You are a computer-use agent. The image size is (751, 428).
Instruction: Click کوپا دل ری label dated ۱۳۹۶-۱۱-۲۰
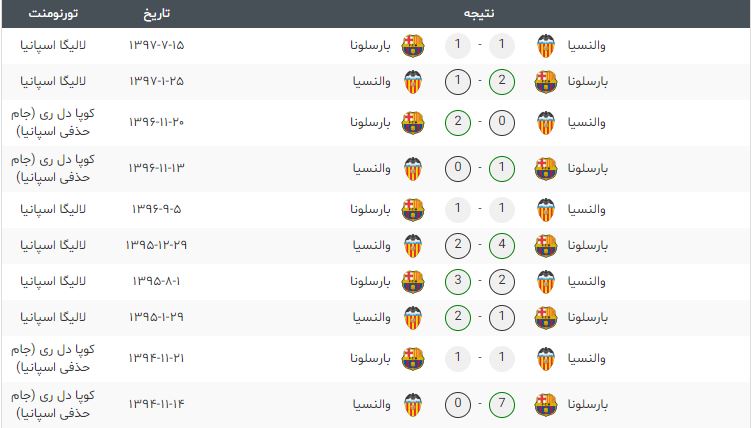(x=53, y=123)
